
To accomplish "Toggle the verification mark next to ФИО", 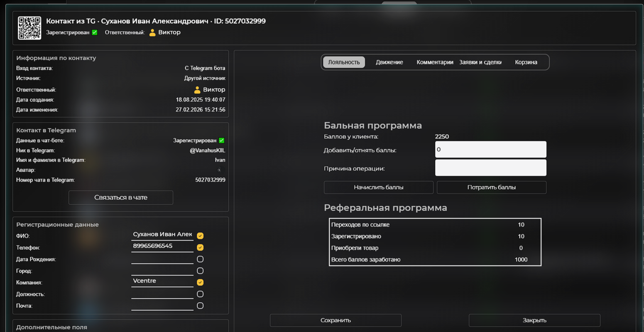I will 200,236.
